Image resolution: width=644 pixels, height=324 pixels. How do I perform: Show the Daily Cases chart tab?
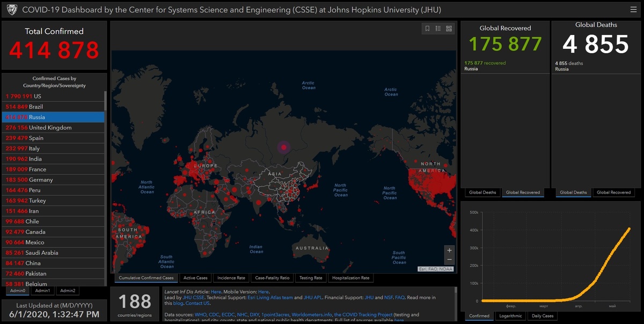click(543, 316)
